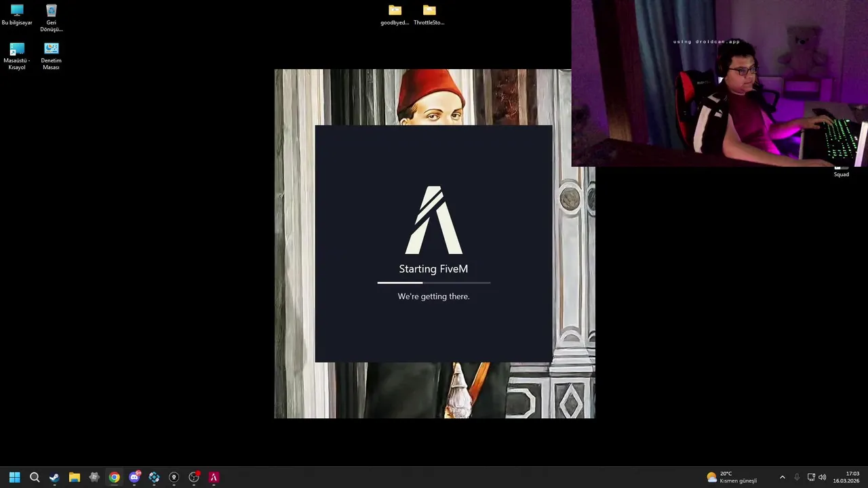Screen dimensions: 868x488
Task: Switch to OBS Studio in the taskbar
Action: 194,477
